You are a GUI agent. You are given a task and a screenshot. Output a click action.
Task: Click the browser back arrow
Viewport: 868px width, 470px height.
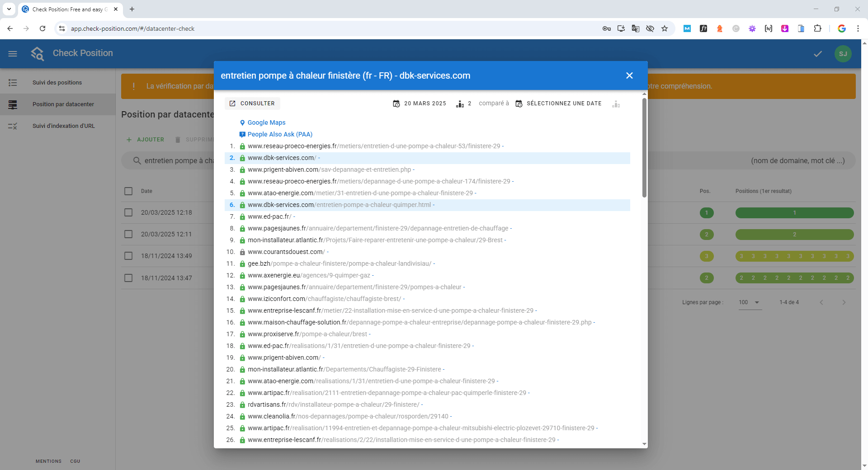coord(10,28)
